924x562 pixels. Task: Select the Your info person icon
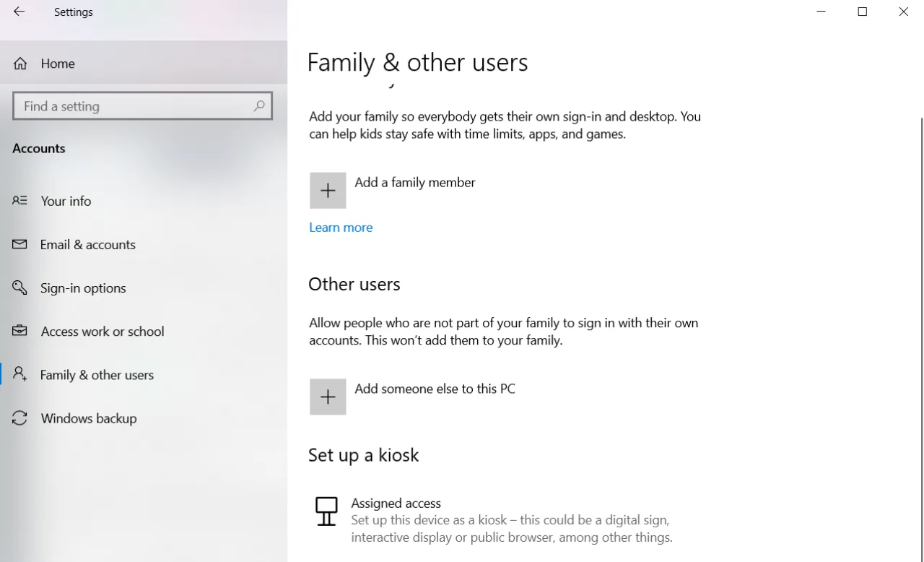(19, 201)
